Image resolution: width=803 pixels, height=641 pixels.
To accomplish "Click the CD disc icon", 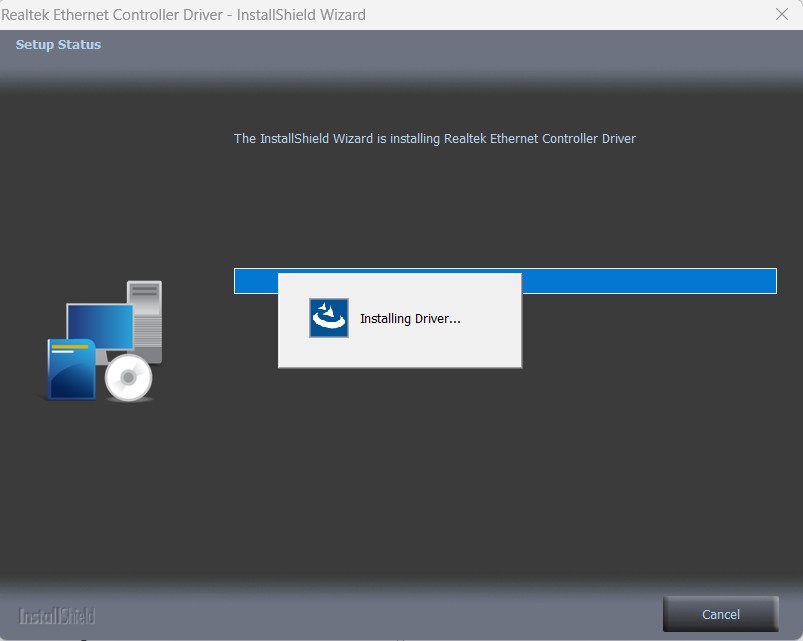I will click(x=129, y=379).
